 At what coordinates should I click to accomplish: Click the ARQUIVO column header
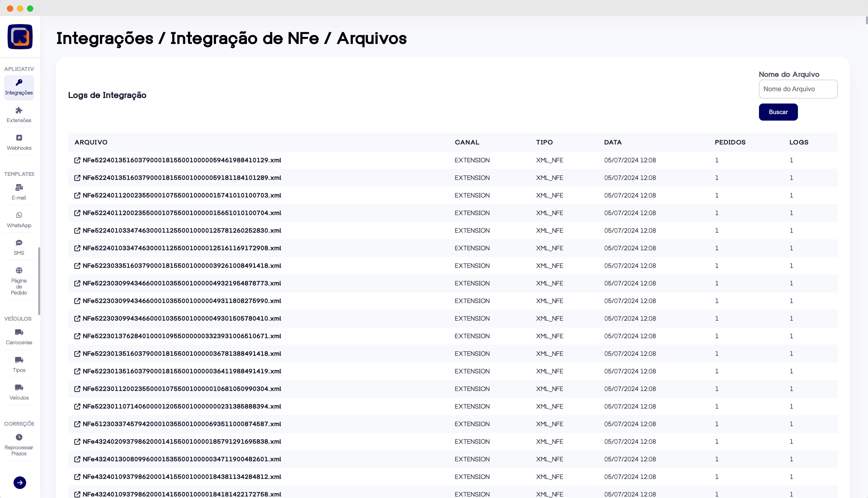point(91,142)
